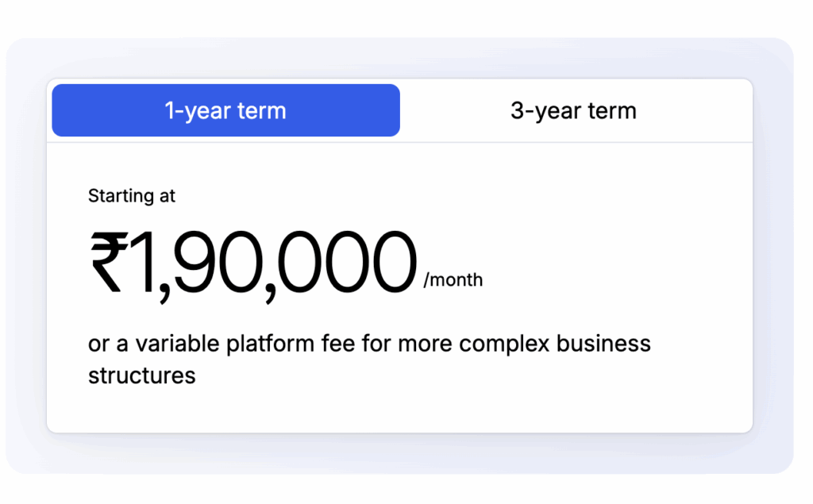Image resolution: width=813 pixels, height=504 pixels.
Task: Select the 1-year term tab
Action: [x=225, y=110]
